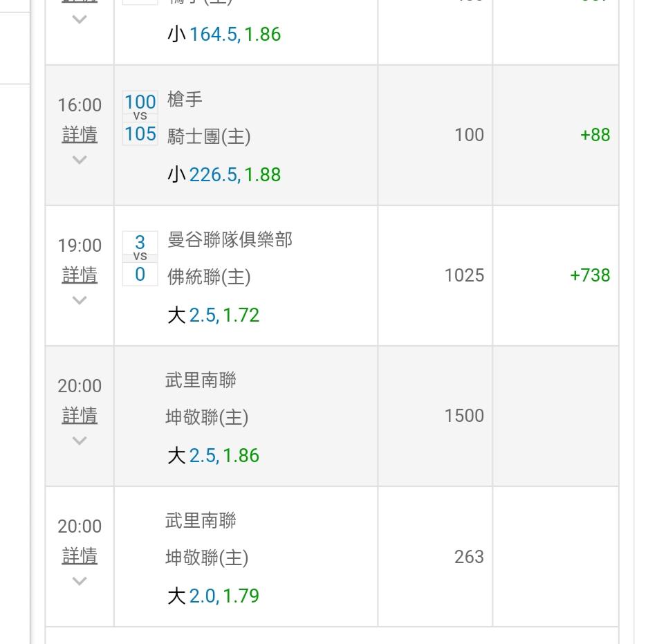Select the 槍手 team name
This screenshot has height=644, width=657.
(x=185, y=100)
